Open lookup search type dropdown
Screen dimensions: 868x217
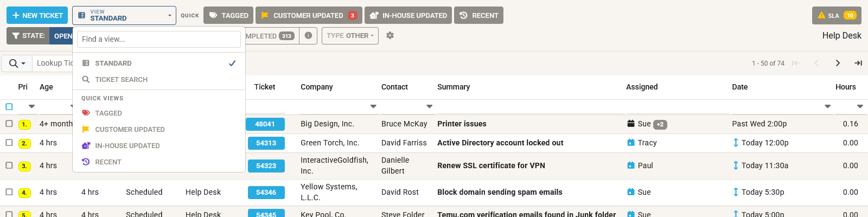17,63
